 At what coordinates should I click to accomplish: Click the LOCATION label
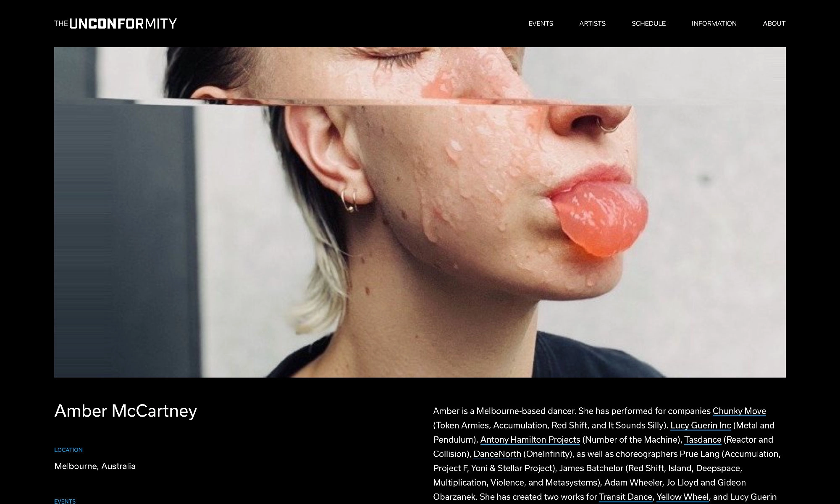pos(68,450)
